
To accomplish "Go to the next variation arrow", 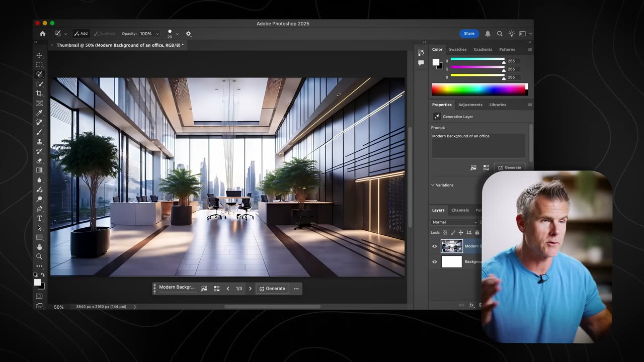I will point(250,289).
